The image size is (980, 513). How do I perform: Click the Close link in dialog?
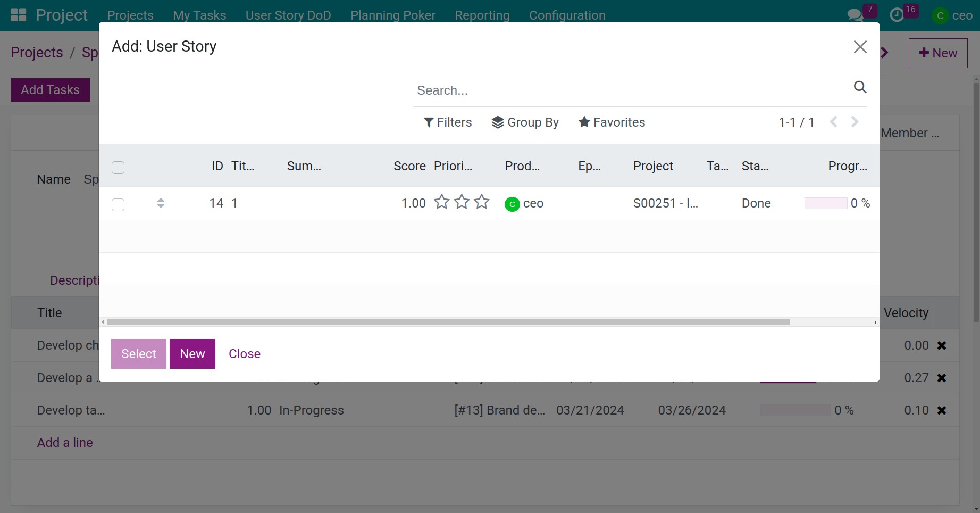point(245,354)
